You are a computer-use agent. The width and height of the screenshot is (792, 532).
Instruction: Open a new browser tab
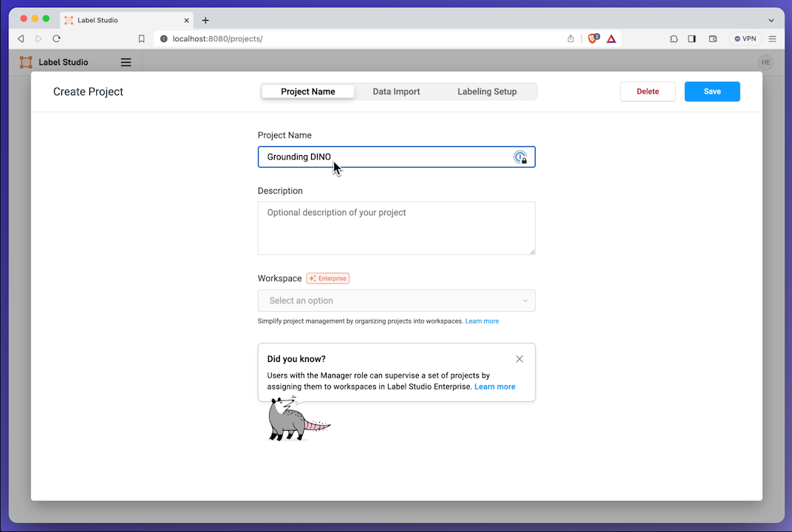205,20
